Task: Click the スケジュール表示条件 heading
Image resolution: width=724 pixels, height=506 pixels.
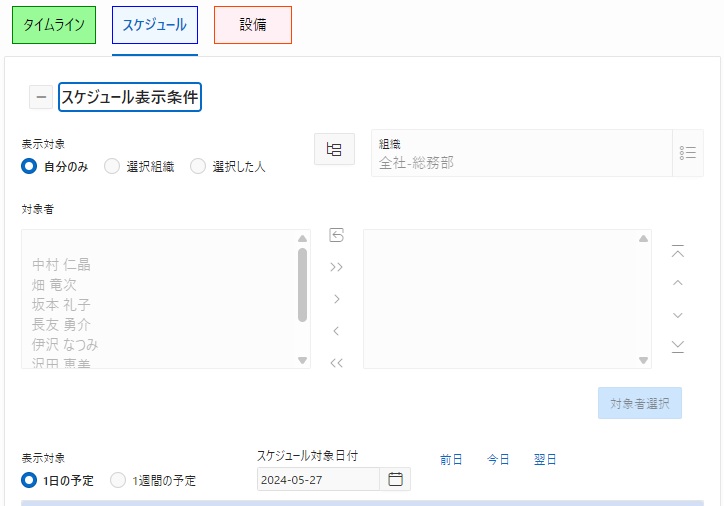Action: pyautogui.click(x=130, y=97)
